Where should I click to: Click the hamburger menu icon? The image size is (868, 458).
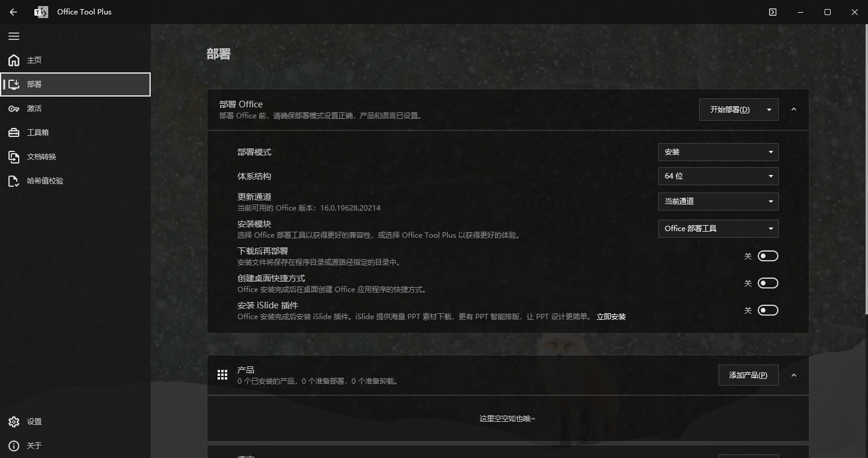(x=14, y=36)
